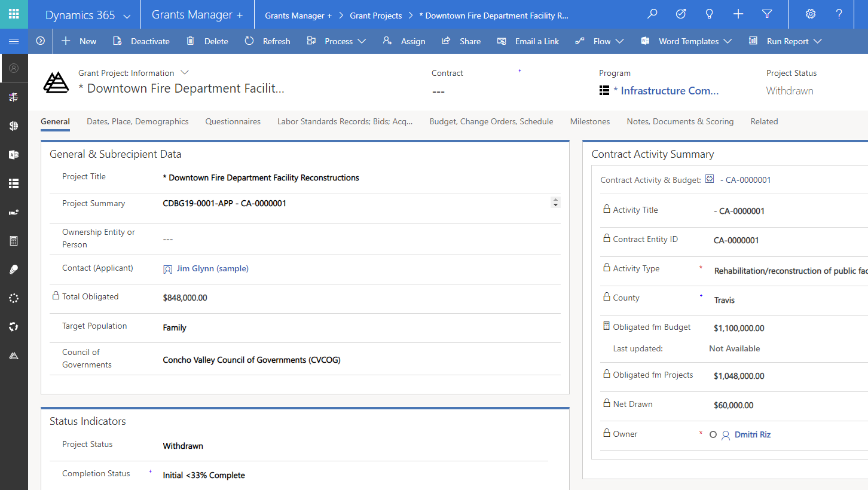Share this record
The height and width of the screenshot is (490, 868).
(x=461, y=41)
